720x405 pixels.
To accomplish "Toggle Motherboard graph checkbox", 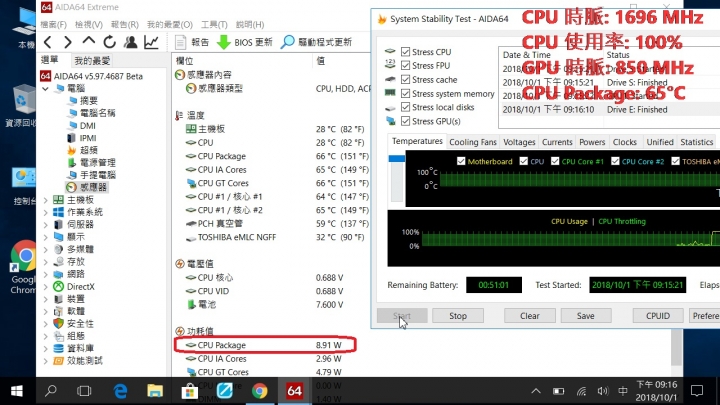I will (x=461, y=161).
